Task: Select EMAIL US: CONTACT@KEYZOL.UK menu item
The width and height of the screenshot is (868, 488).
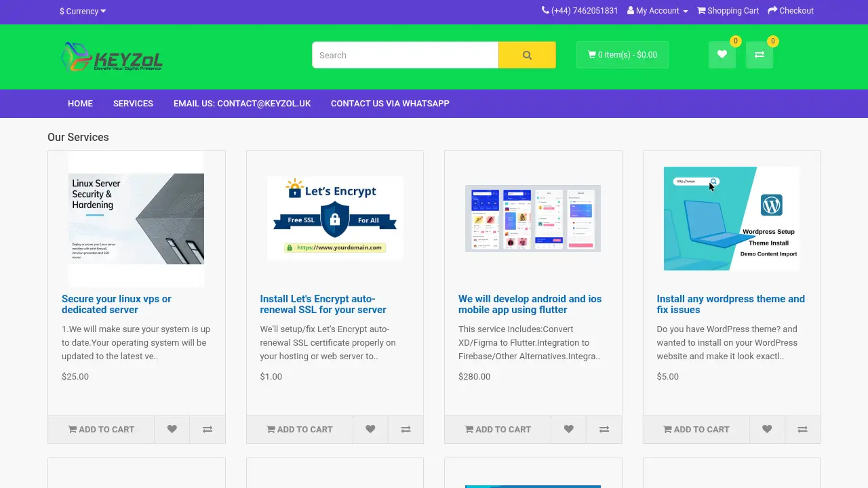Action: coord(242,104)
